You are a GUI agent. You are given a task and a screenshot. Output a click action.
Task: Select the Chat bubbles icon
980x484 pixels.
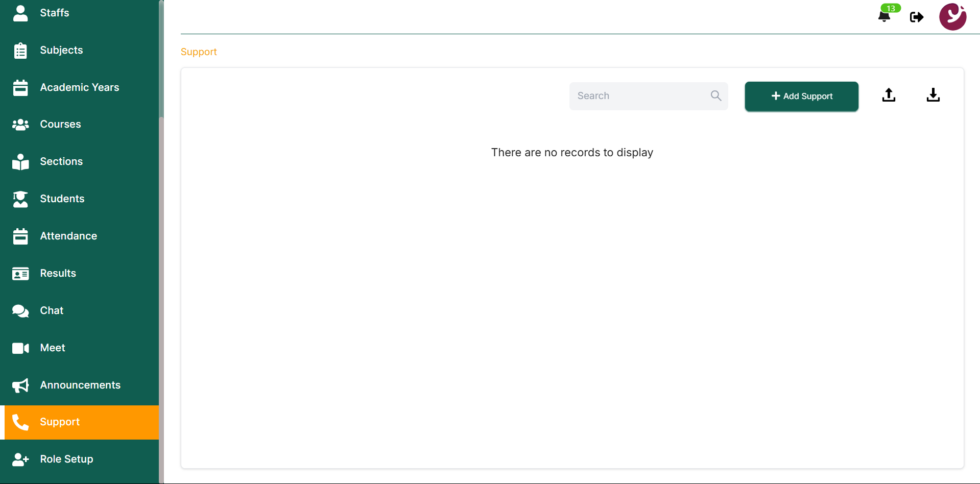pos(20,310)
